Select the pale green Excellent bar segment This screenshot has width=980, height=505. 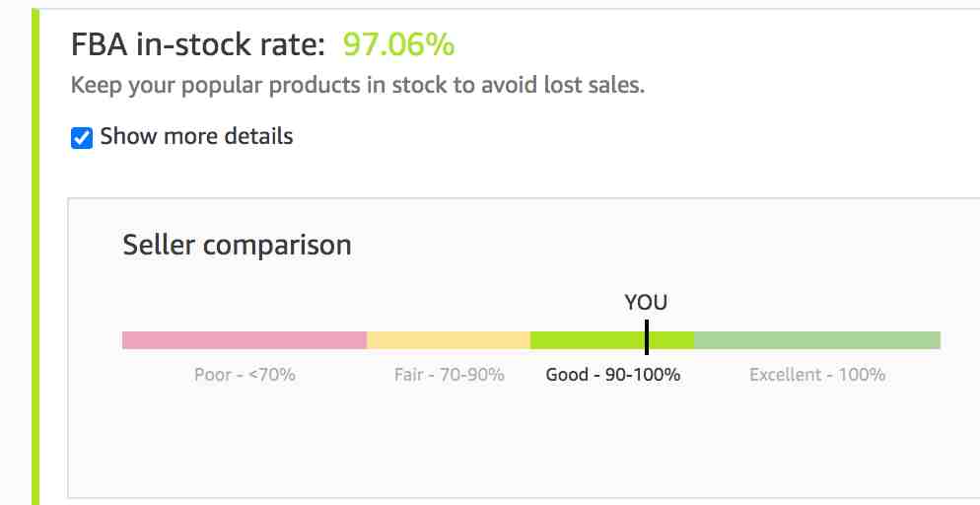click(816, 340)
